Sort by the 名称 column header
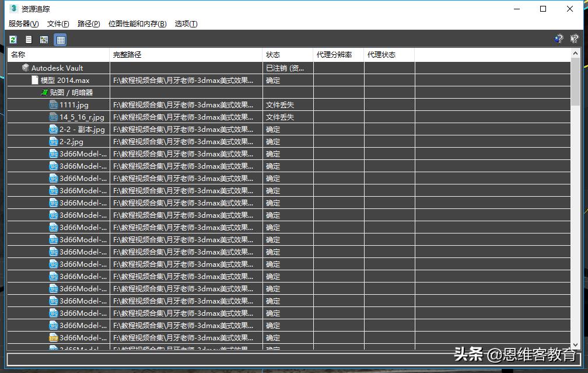Viewport: 588px width, 373px height. click(x=58, y=55)
